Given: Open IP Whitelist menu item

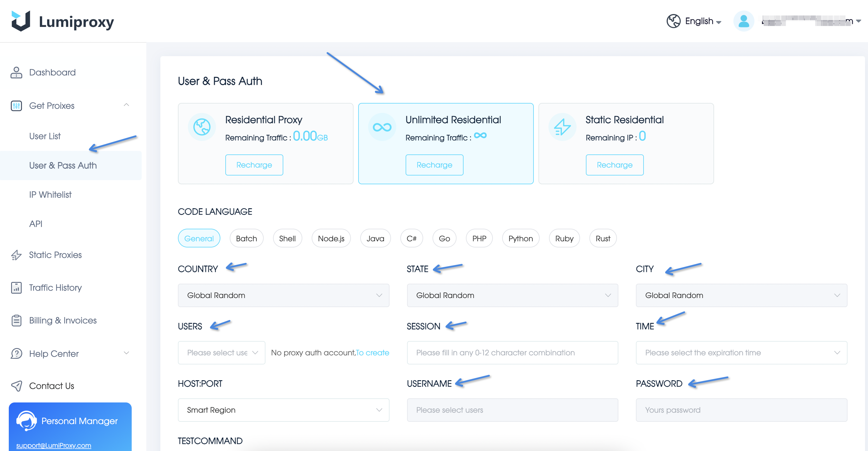Looking at the screenshot, I should click(50, 195).
